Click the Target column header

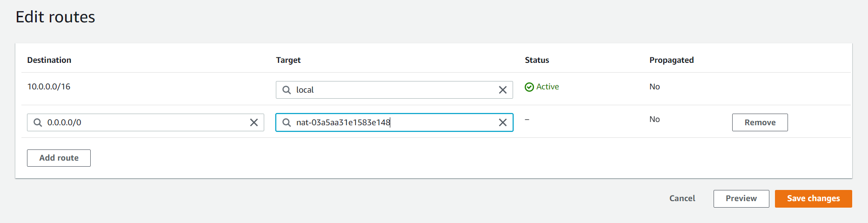coord(288,60)
